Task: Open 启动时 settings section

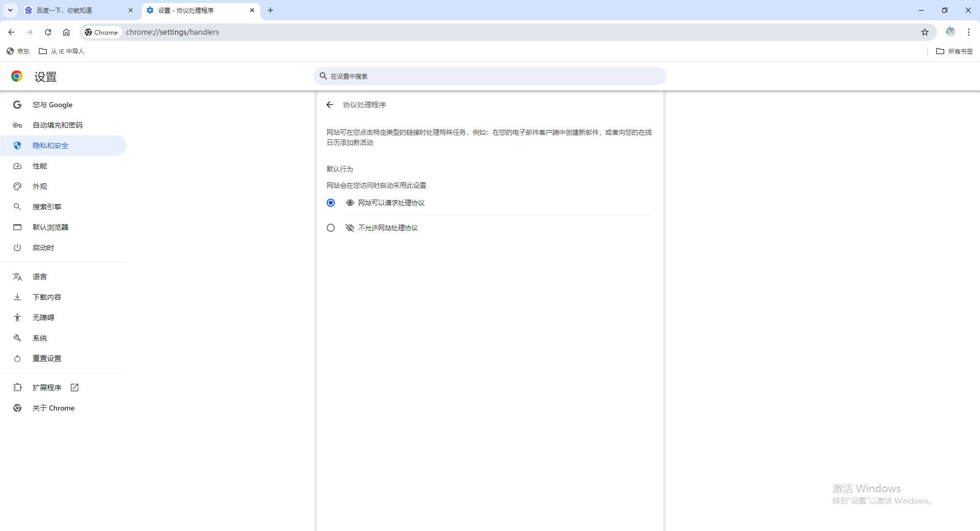Action: tap(64, 248)
